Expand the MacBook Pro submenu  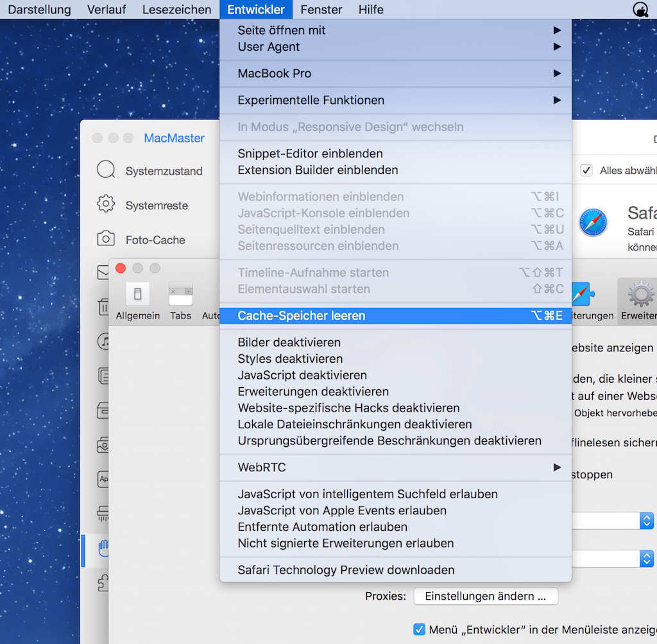coord(395,73)
